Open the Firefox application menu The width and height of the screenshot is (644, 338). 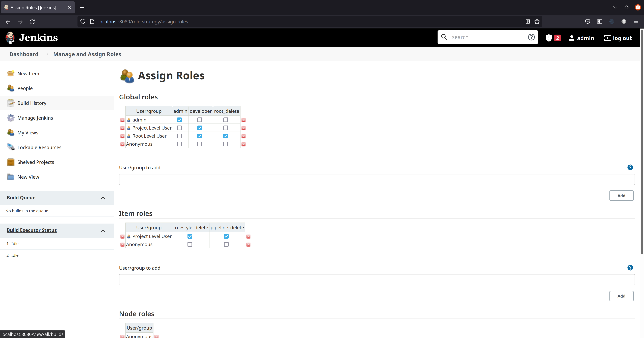(x=636, y=21)
